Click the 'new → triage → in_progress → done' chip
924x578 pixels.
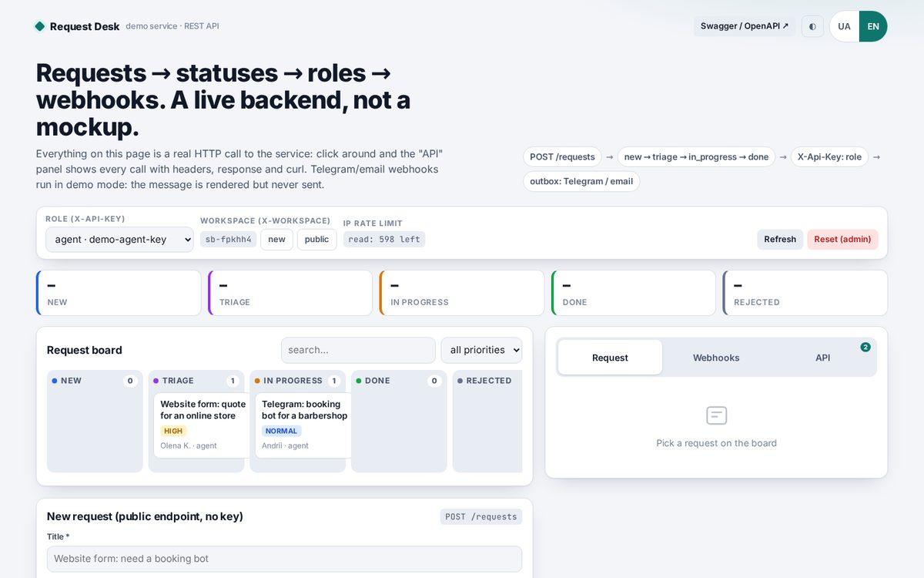pyautogui.click(x=696, y=157)
